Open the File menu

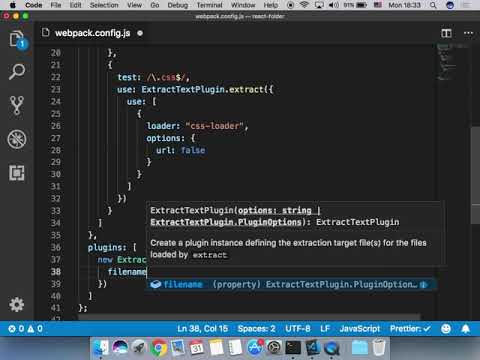tap(56, 5)
